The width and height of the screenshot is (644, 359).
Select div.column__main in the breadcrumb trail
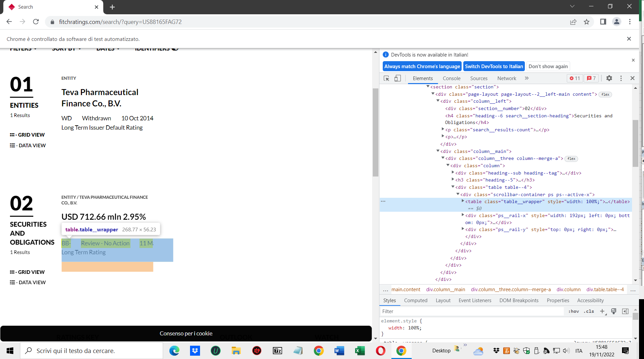(446, 290)
